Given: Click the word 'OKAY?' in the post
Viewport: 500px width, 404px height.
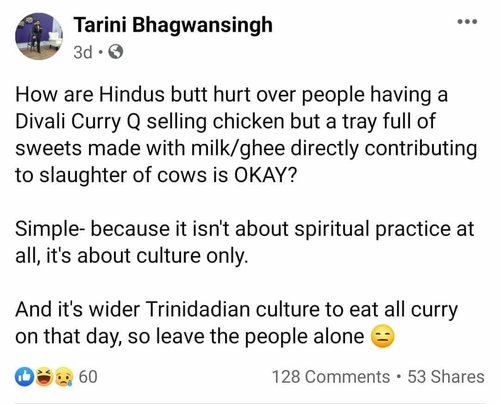Looking at the screenshot, I should pyautogui.click(x=265, y=175).
